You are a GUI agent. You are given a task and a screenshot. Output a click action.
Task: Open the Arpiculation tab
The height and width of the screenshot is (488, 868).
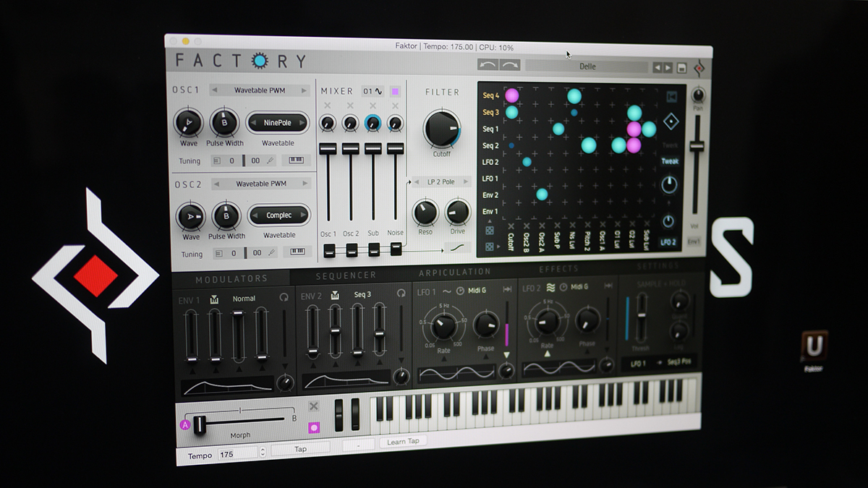pyautogui.click(x=454, y=272)
